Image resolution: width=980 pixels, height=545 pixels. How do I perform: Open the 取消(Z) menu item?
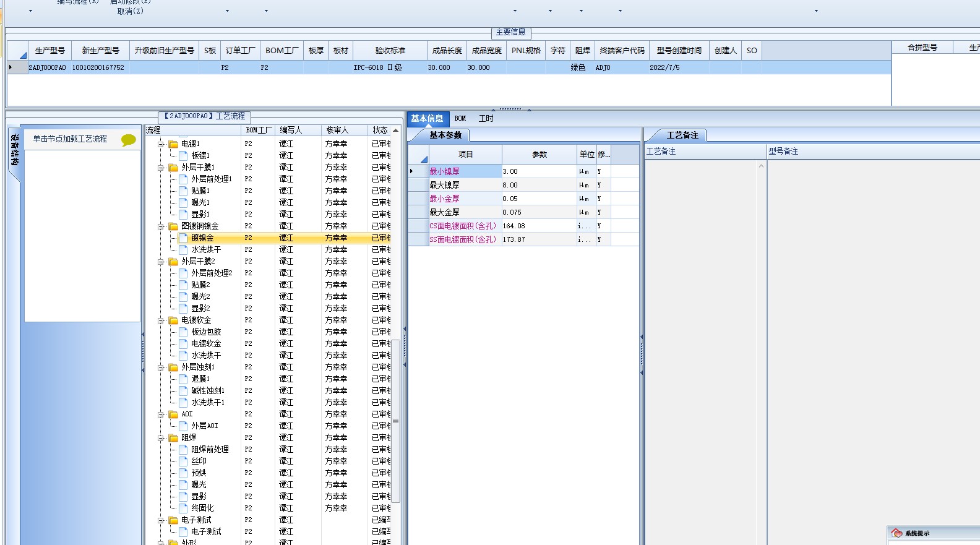click(x=130, y=11)
